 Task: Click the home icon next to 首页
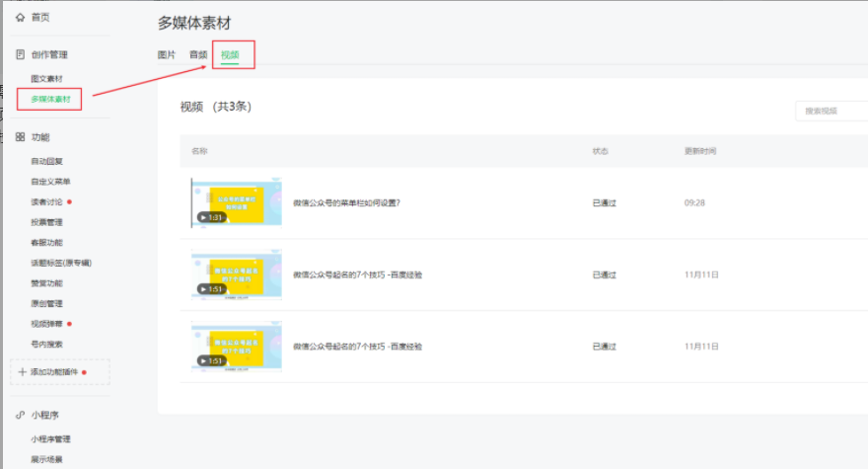pyautogui.click(x=20, y=18)
